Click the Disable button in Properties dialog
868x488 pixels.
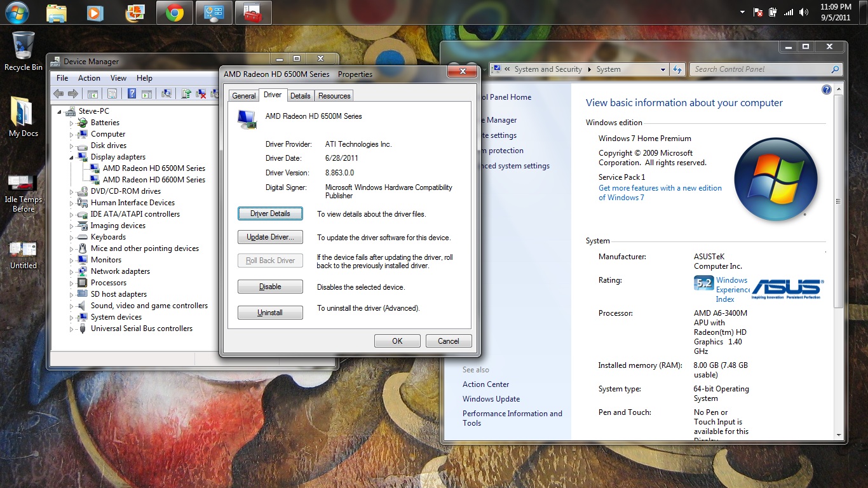[270, 287]
